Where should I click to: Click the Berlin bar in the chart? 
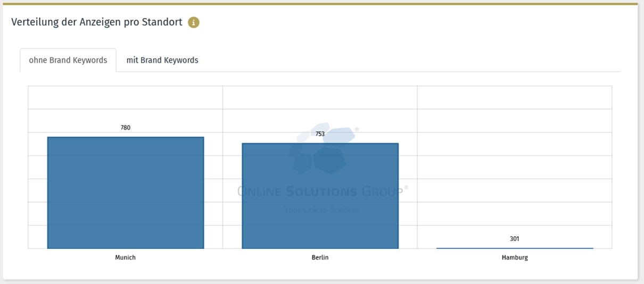point(320,196)
